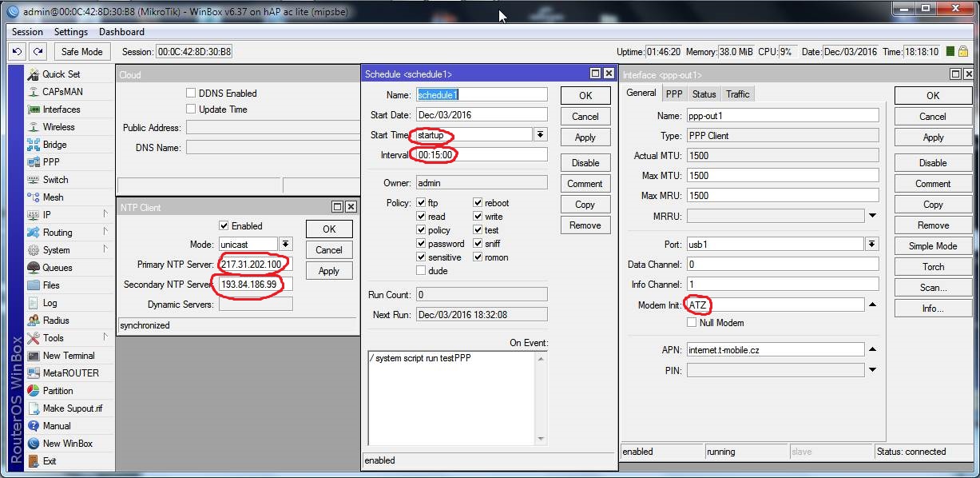
Task: Click Disable in Schedule window
Action: 585,162
